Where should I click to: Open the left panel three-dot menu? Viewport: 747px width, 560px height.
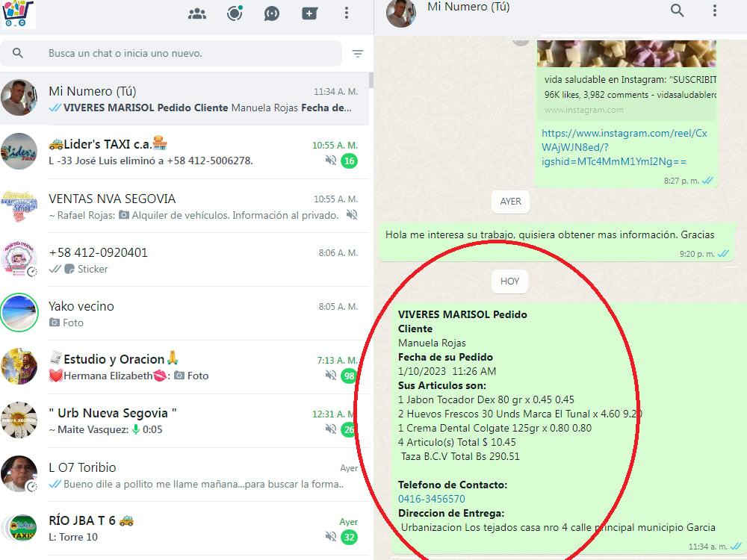[x=347, y=13]
